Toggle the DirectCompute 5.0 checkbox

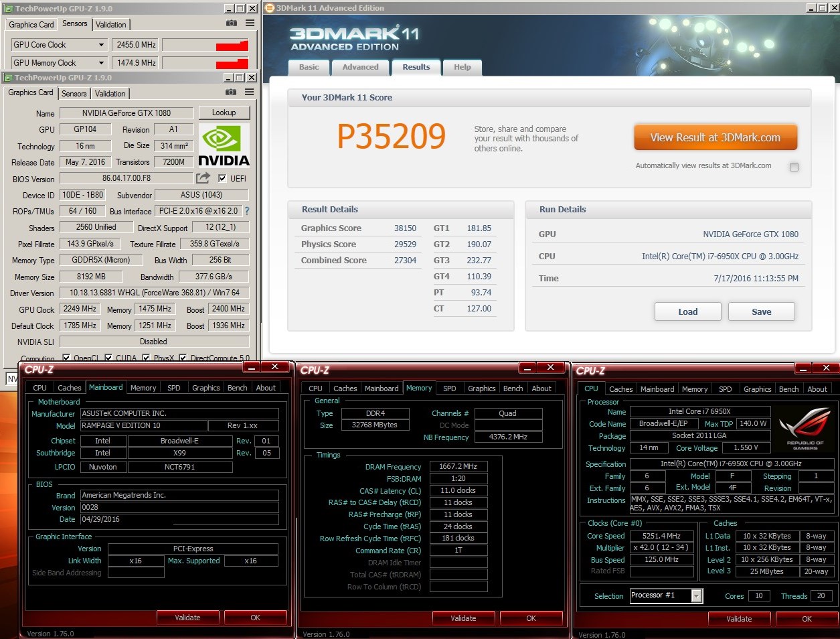click(x=183, y=358)
